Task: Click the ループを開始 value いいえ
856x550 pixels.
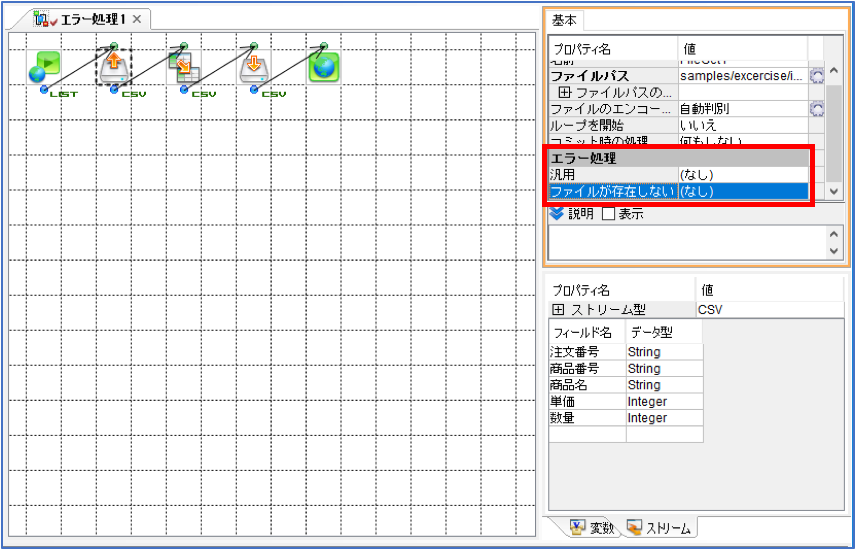Action: [743, 126]
